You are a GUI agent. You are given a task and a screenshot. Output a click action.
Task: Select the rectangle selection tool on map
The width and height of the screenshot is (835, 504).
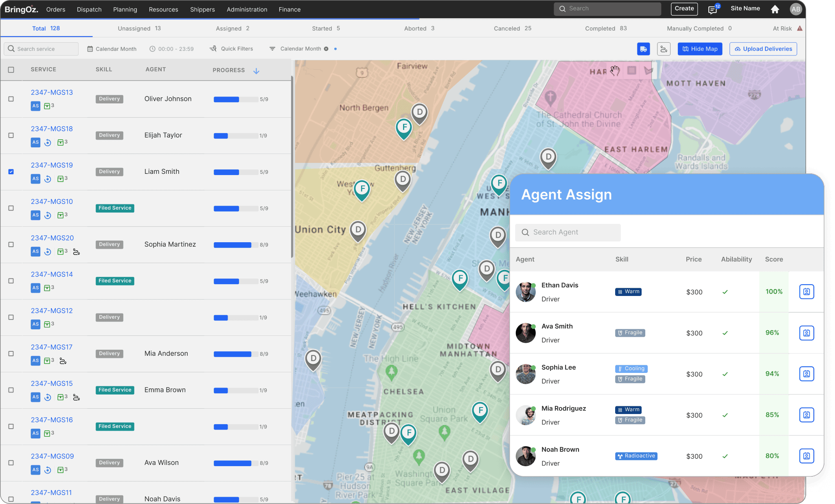click(632, 70)
